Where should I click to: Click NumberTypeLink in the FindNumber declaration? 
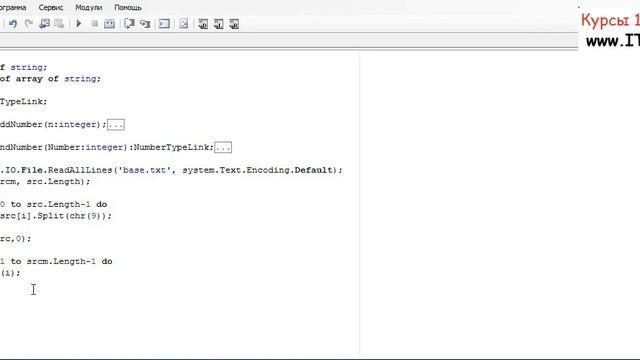point(173,147)
